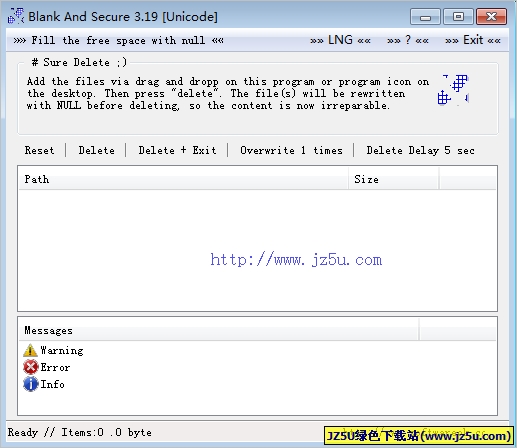
Task: Click Delete + Exit button
Action: (177, 150)
